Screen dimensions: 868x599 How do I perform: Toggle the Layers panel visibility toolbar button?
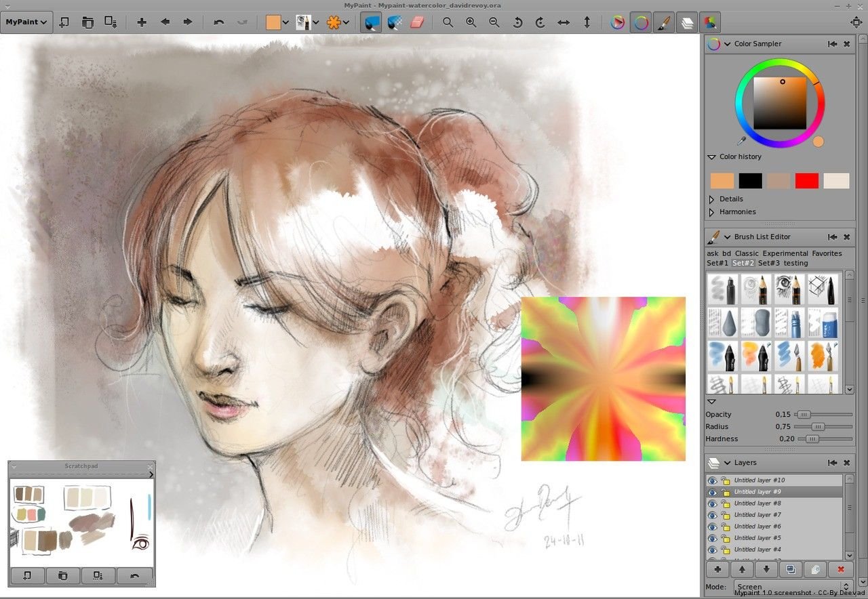(687, 22)
